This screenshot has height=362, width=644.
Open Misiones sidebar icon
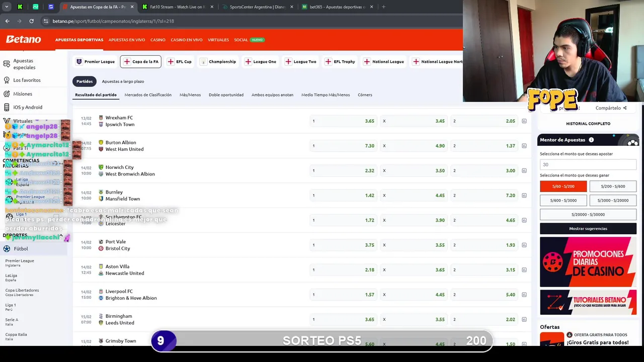(7, 94)
